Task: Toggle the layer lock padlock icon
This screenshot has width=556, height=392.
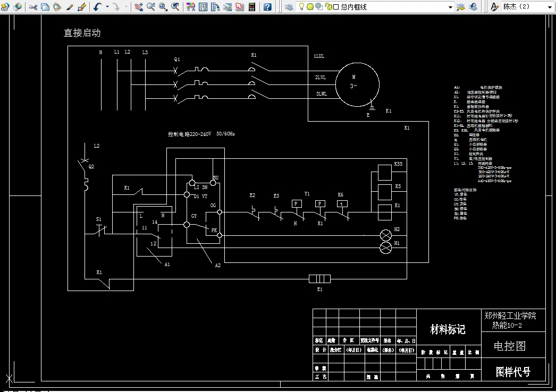Action: [x=328, y=7]
